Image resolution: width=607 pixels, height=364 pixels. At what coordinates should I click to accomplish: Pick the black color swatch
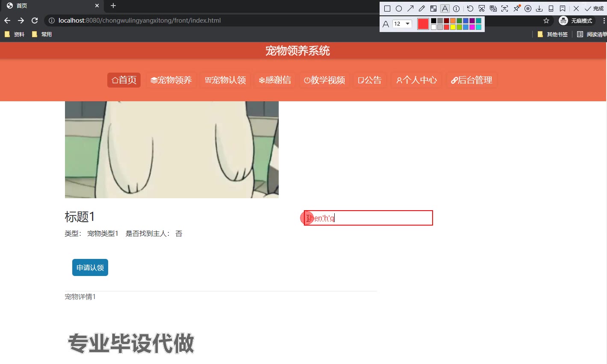(433, 21)
